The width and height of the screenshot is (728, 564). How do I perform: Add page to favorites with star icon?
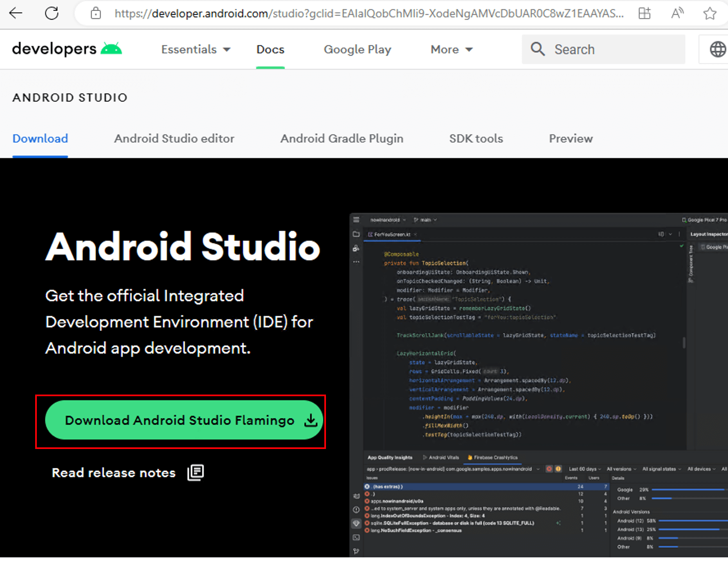(710, 14)
